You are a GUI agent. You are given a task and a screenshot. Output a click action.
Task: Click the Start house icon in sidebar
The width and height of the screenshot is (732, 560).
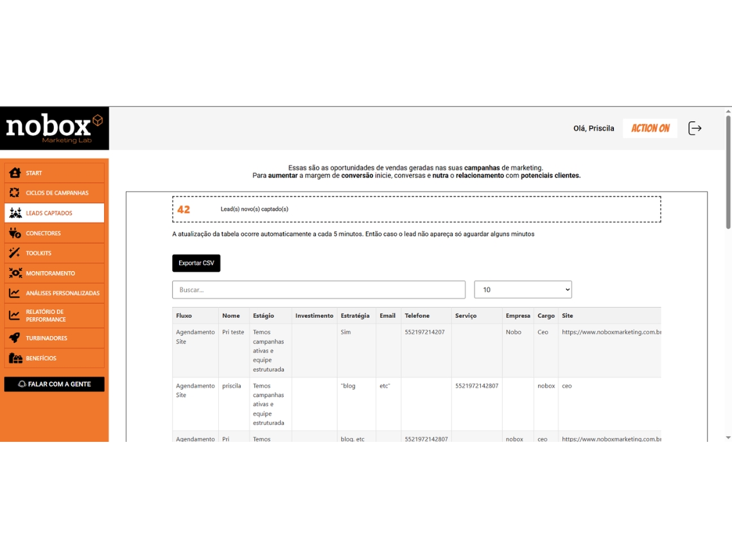click(15, 173)
